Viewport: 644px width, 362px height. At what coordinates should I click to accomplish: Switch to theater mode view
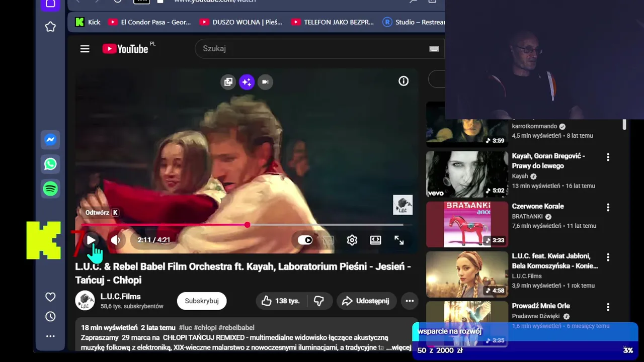375,240
